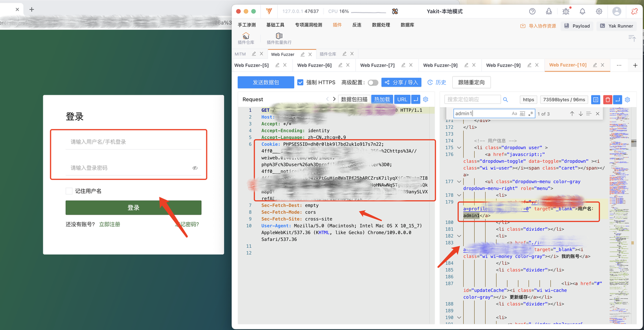Collapse code fold arrow at line 175
The height and width of the screenshot is (330, 644).
(459, 148)
